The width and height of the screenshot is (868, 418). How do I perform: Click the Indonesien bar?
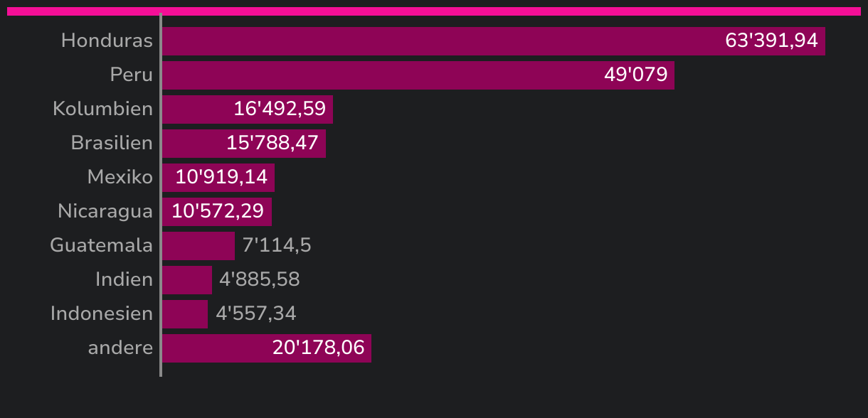pos(185,314)
